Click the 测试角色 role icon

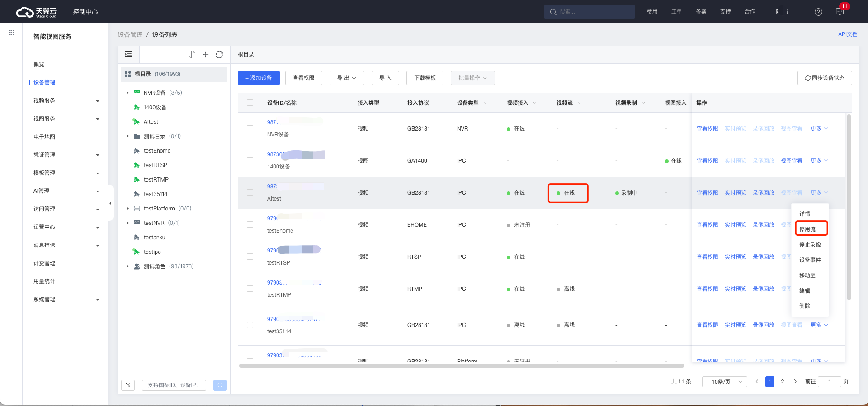pyautogui.click(x=137, y=266)
